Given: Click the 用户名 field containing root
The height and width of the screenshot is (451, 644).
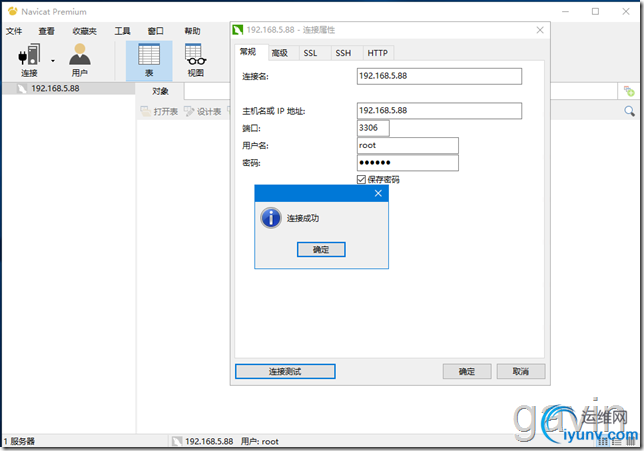Looking at the screenshot, I should (407, 145).
